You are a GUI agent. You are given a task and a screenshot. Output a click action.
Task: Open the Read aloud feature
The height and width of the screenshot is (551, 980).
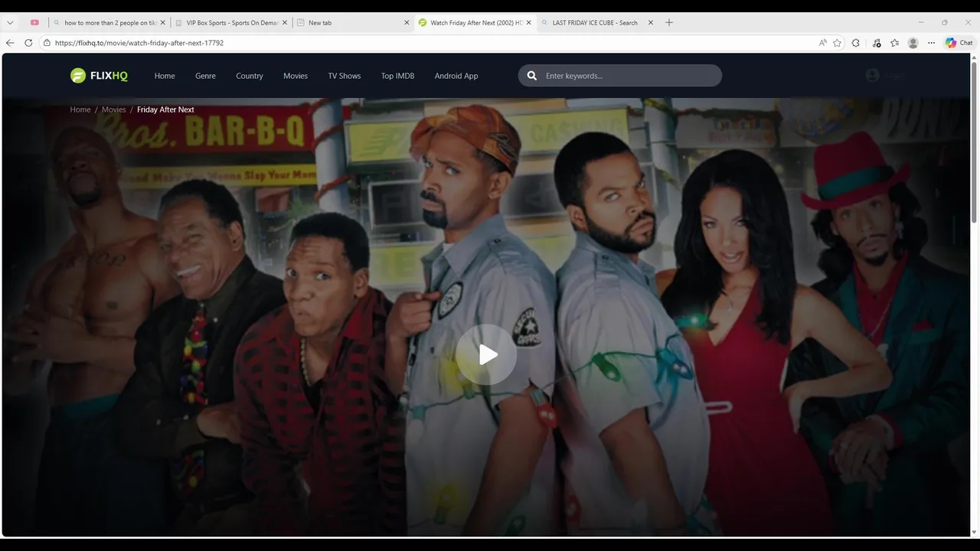(823, 43)
